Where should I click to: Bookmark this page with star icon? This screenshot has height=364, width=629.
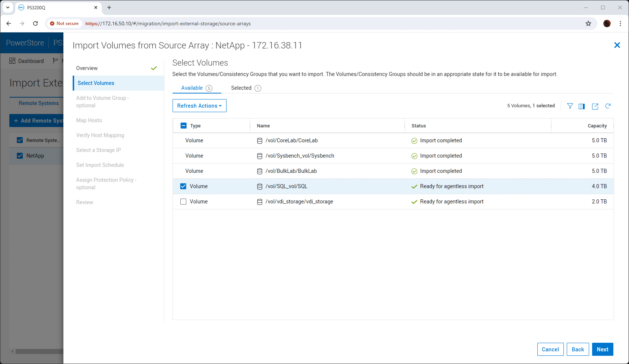(588, 23)
